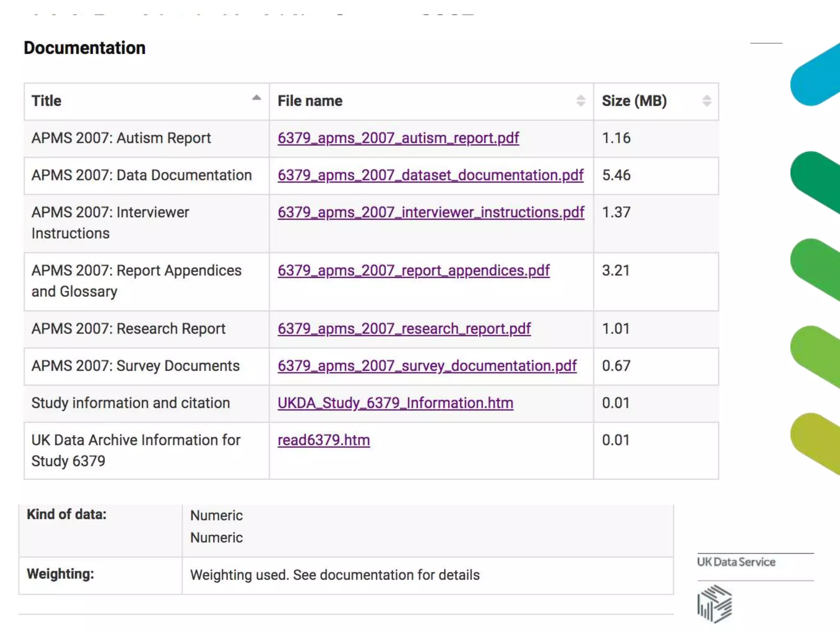Open interviewer_instructions.pdf file link

[x=431, y=212]
